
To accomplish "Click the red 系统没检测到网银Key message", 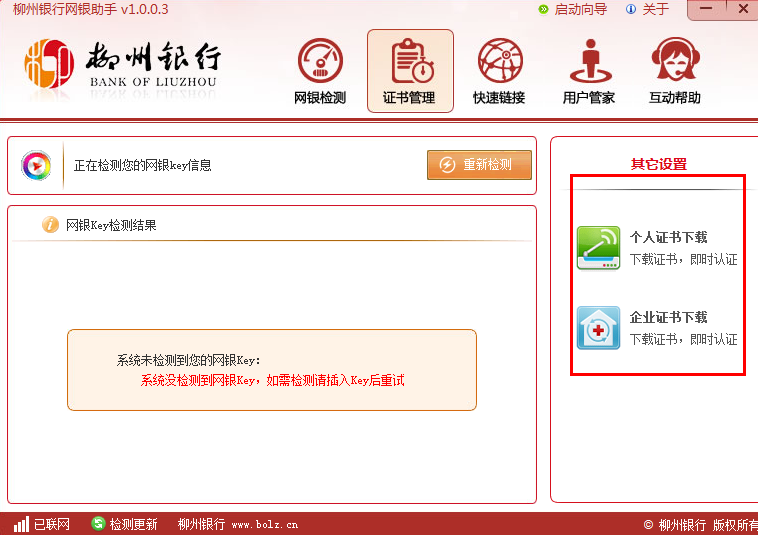I will coord(273,380).
